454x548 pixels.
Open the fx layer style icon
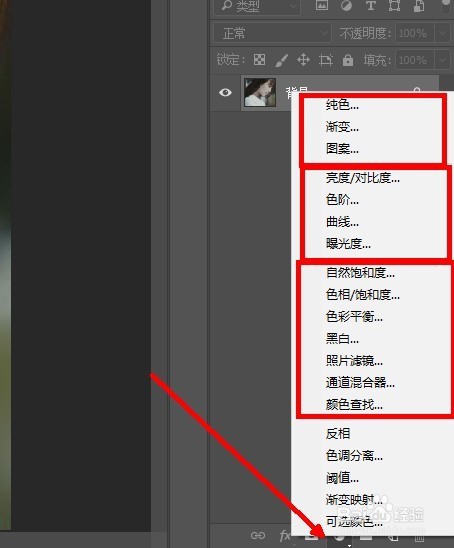pyautogui.click(x=284, y=535)
